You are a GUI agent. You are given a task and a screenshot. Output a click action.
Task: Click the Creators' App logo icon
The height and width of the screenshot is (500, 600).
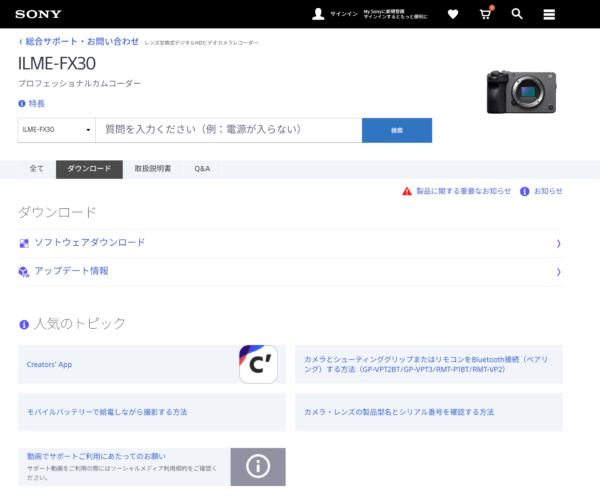[258, 364]
